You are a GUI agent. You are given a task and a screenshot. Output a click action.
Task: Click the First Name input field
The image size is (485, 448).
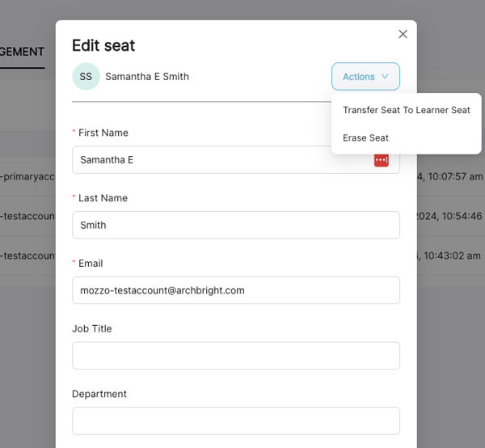click(236, 160)
